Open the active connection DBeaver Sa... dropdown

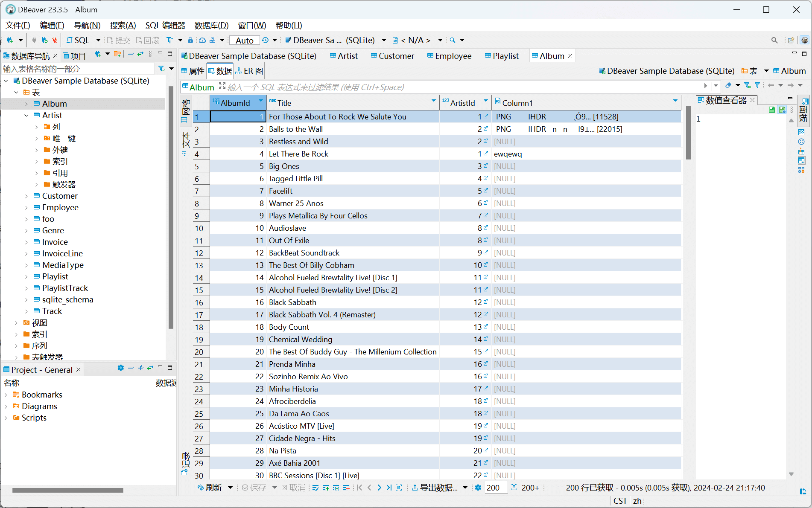tap(384, 40)
